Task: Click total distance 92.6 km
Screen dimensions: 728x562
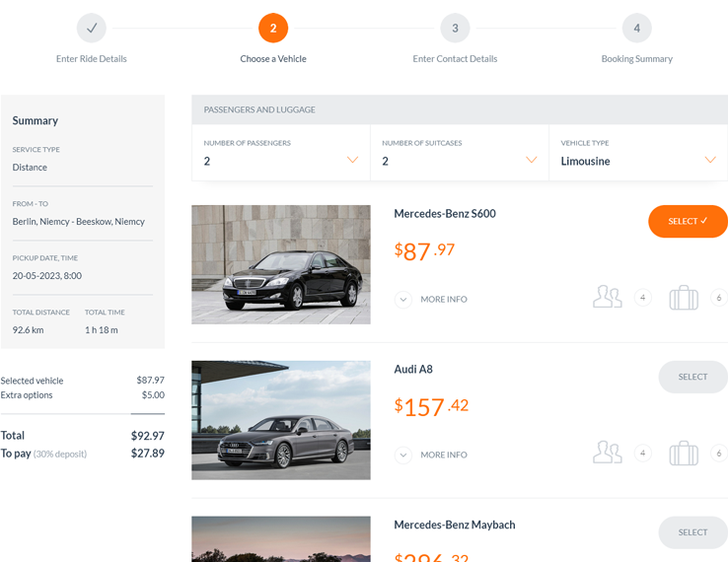Action: (x=28, y=330)
